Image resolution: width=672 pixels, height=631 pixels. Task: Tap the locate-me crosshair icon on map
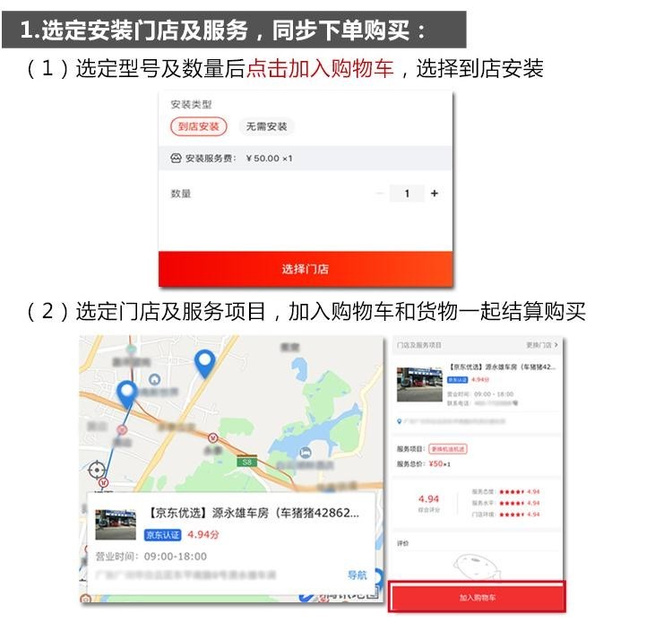coord(97,470)
